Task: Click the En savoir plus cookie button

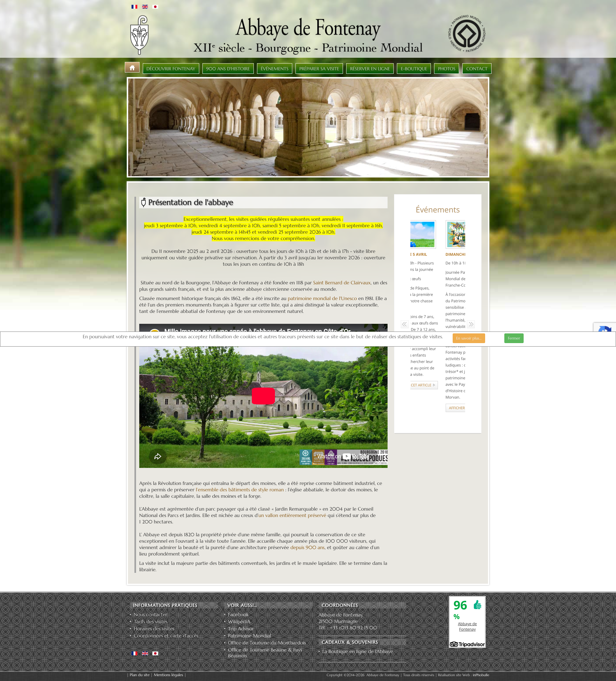Action: 469,338
